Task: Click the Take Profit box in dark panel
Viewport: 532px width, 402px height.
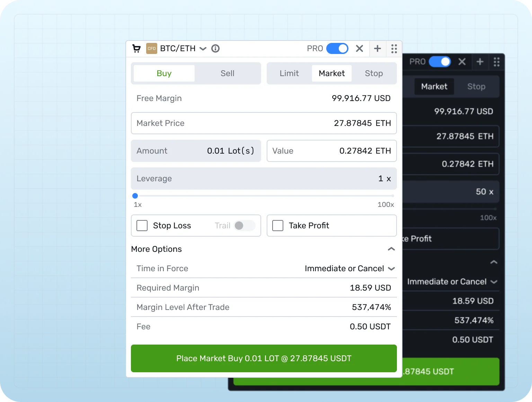Action: pyautogui.click(x=451, y=239)
